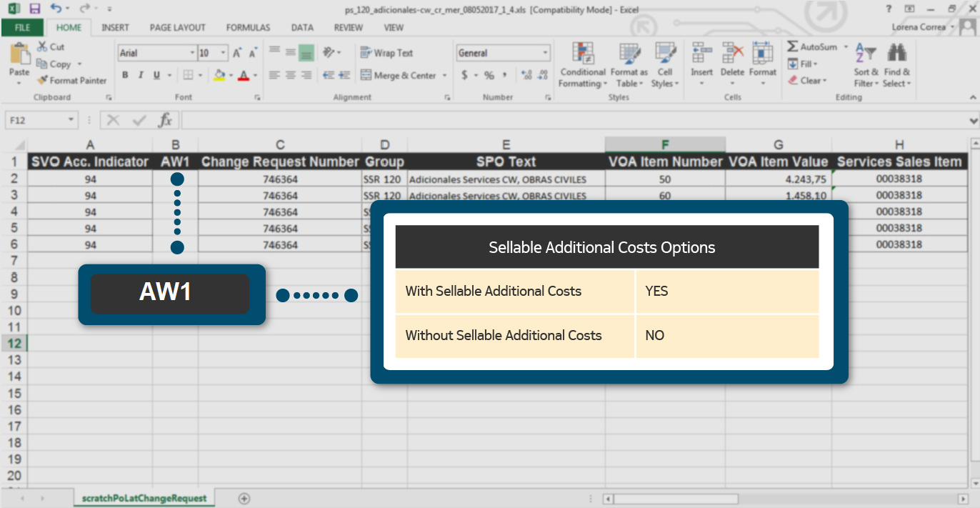Select the scratchPoLatChangeRequest sheet tab
The width and height of the screenshot is (980, 508).
(x=144, y=498)
